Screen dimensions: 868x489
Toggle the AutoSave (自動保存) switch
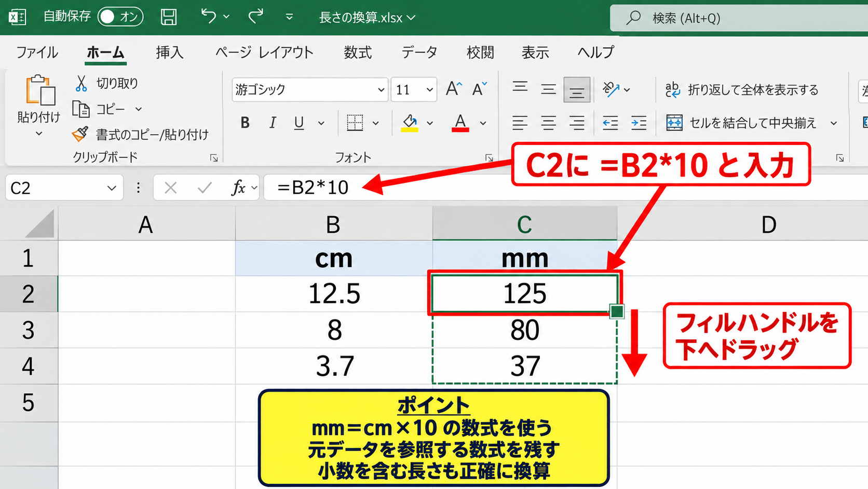click(120, 17)
